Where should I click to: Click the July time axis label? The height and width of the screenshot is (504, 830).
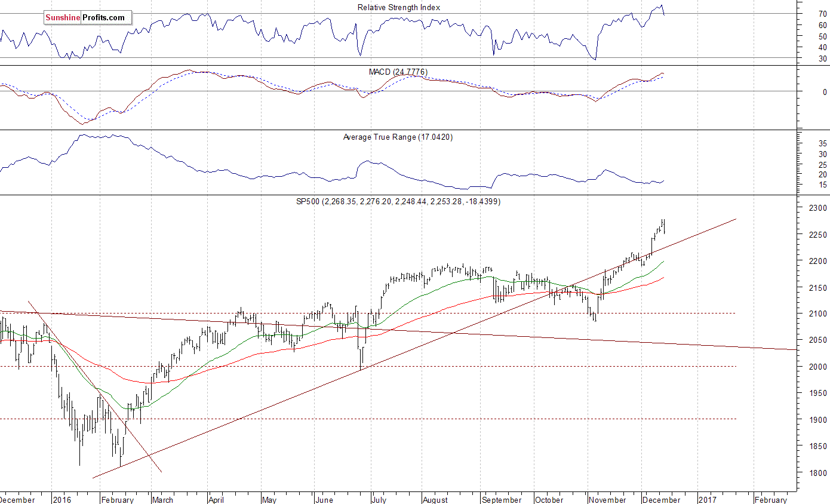tap(380, 500)
